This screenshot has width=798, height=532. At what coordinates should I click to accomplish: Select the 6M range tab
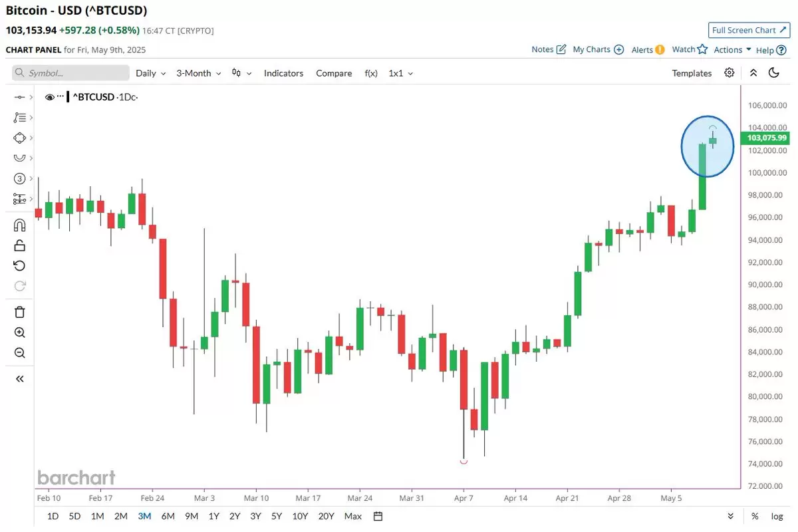click(168, 516)
